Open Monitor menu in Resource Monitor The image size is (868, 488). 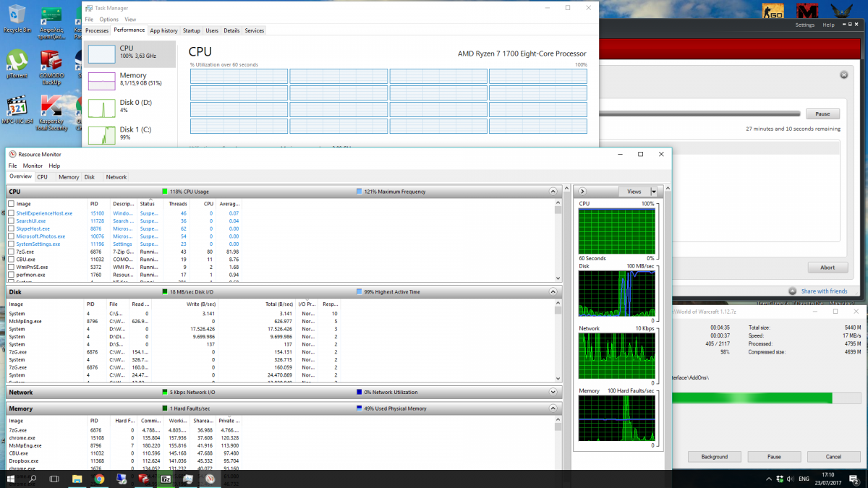point(33,166)
